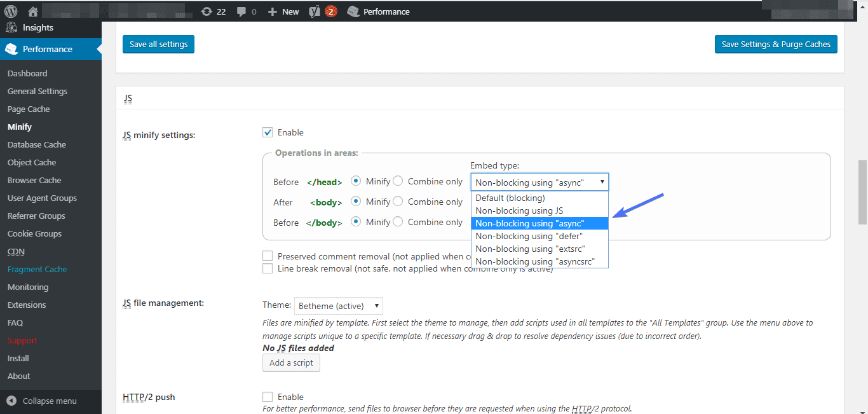
Task: Click the Performance cube sidebar icon
Action: tap(11, 49)
